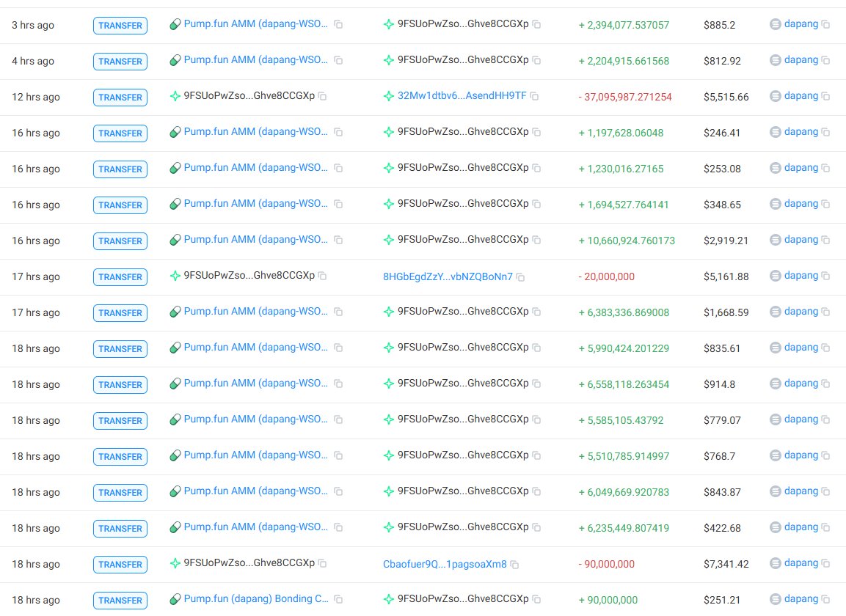Copy Pump.fun AMM address in the $246.41 row

338,132
